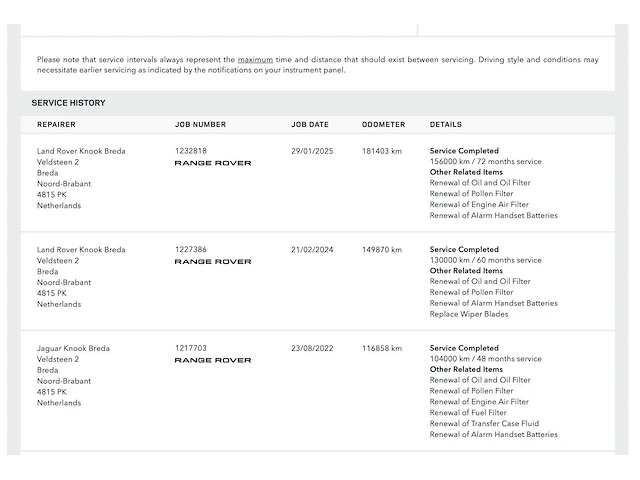Image resolution: width=640 pixels, height=480 pixels.
Task: Click the DETAILS column header
Action: 446,124
